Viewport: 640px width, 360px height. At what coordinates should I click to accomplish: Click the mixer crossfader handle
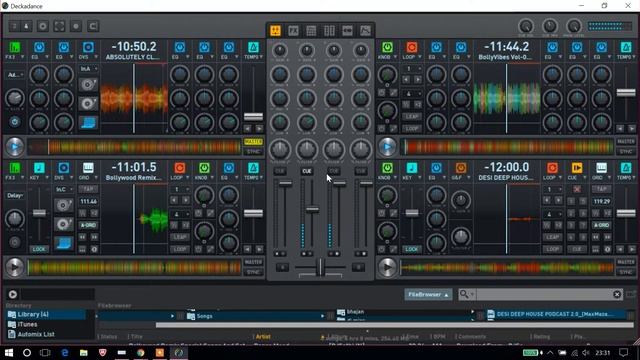[x=320, y=267]
